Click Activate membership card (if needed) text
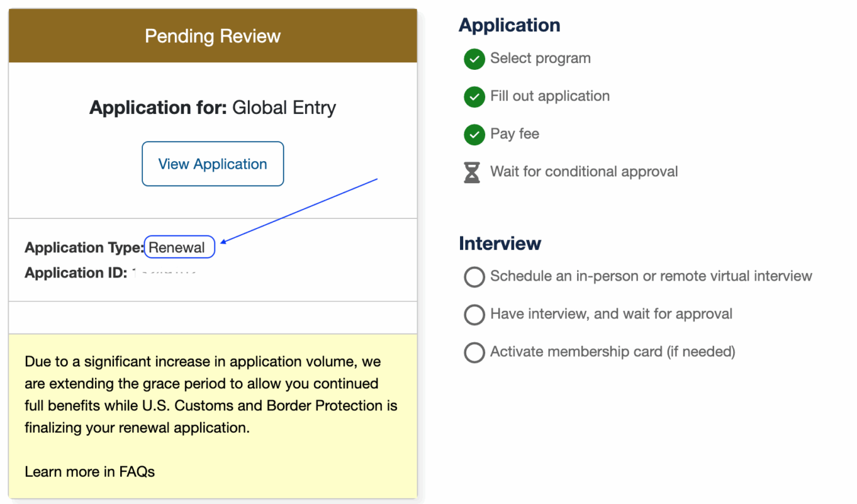Viewport: 857px width, 504px height. 613,351
